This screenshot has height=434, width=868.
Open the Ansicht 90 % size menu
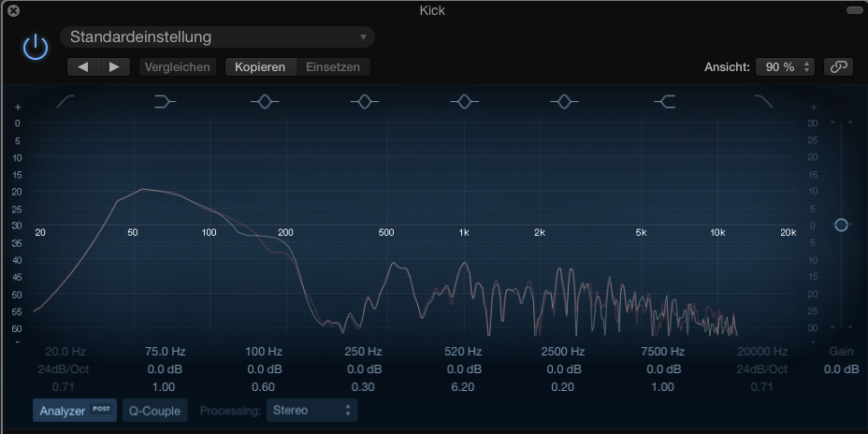[785, 67]
